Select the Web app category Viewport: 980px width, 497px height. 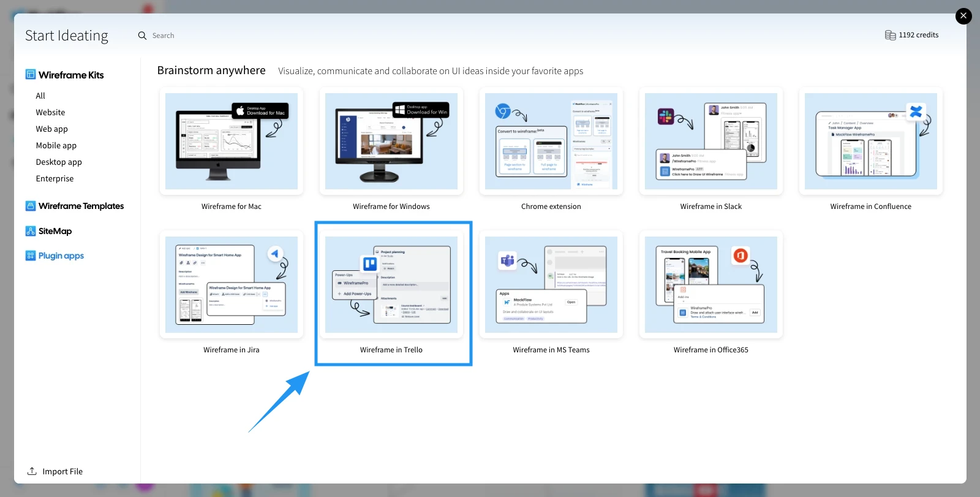point(51,129)
